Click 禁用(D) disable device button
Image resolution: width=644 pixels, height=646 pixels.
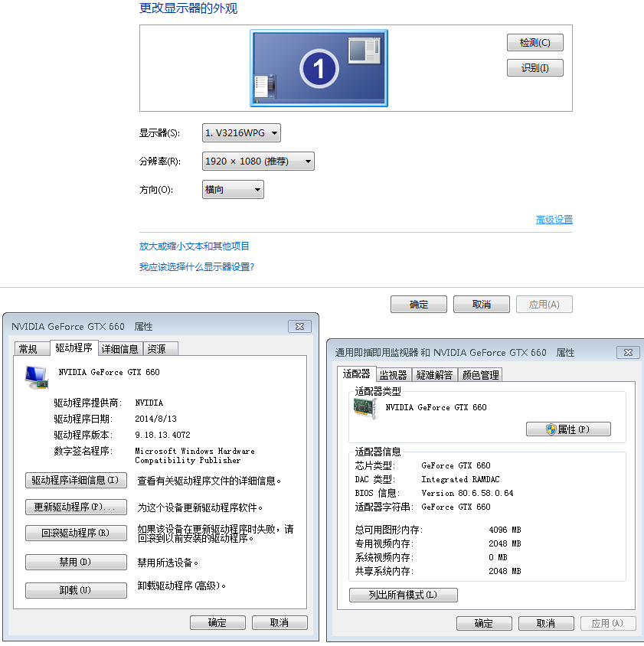point(76,562)
